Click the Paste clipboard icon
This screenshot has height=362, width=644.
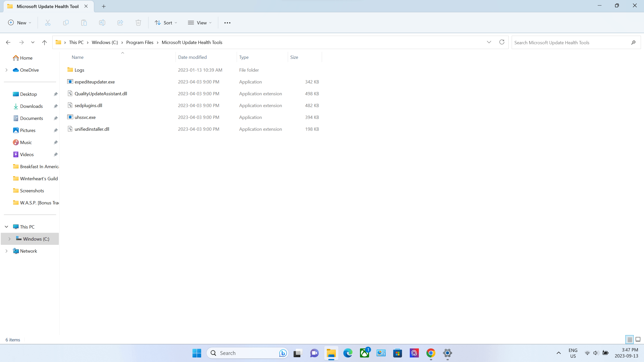tap(84, 23)
